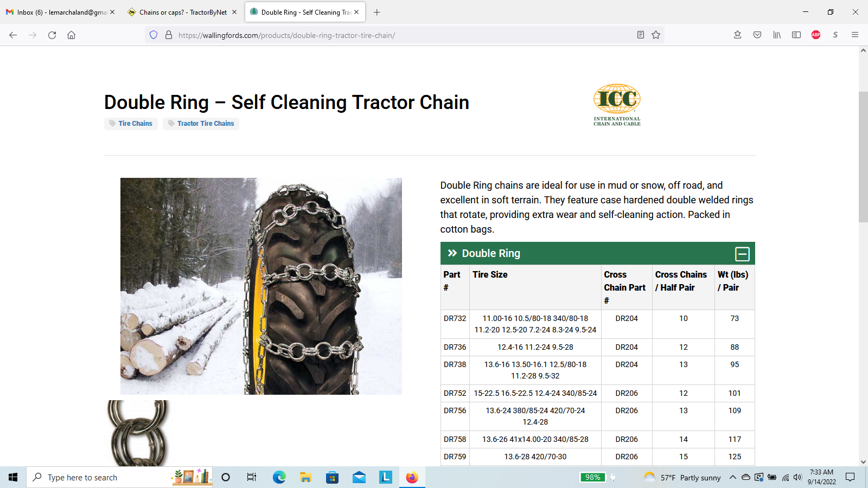This screenshot has height=488, width=868.
Task: Open the weather widget 57°F Partly sunny
Action: coord(682,477)
